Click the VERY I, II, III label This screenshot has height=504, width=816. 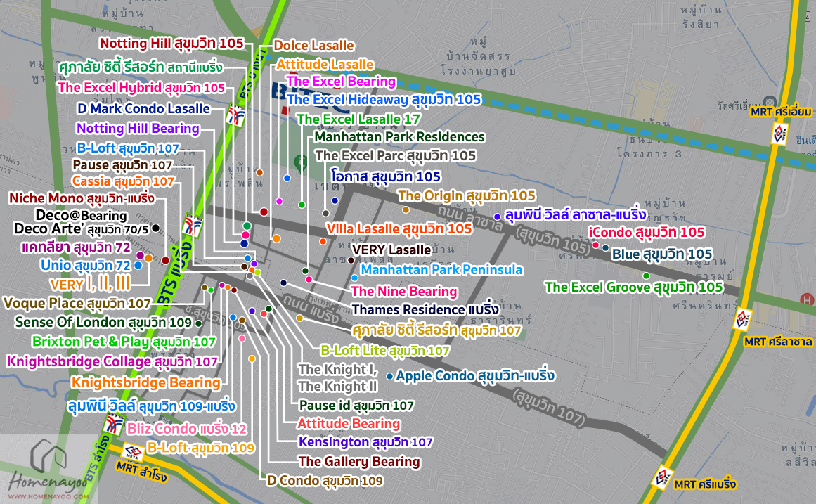pos(90,284)
